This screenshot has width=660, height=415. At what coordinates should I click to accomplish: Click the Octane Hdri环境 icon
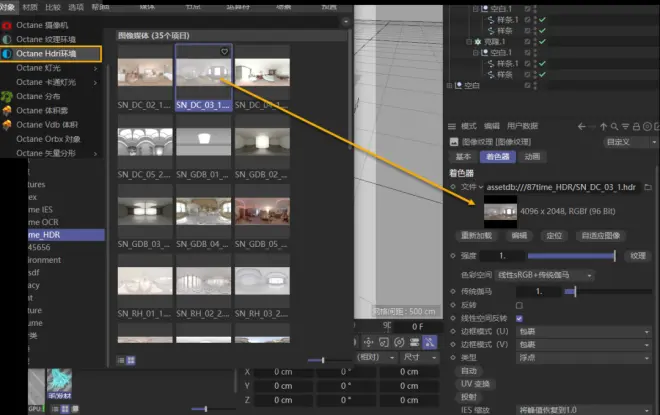[x=6, y=53]
